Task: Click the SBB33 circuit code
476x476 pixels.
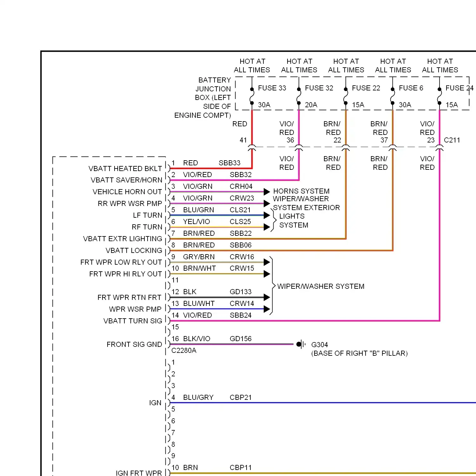Action: 229,163
